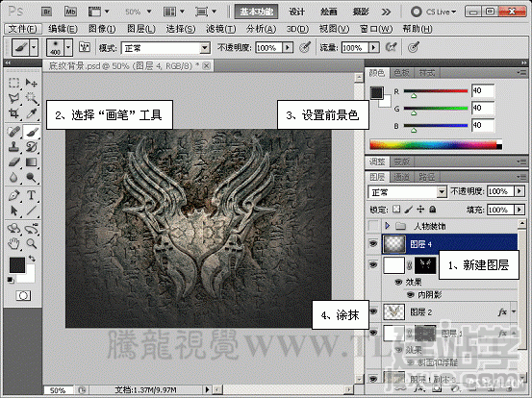Toggle the Brush panel icon in options bar
The height and width of the screenshot is (398, 532).
tap(84, 47)
